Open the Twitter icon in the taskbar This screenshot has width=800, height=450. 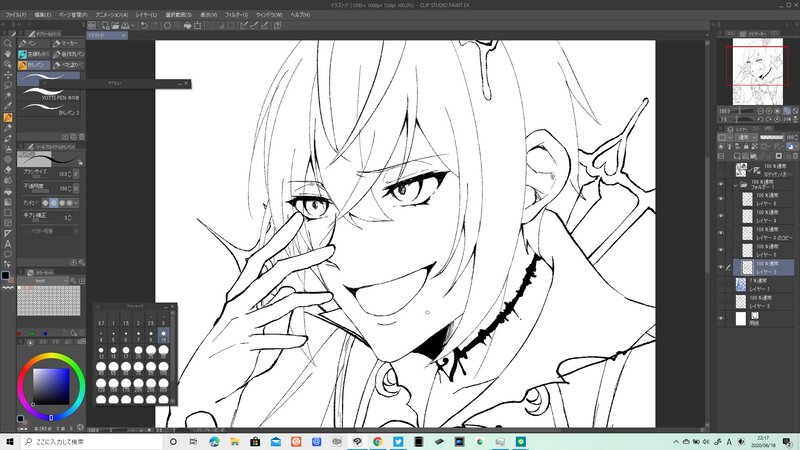coord(398,441)
